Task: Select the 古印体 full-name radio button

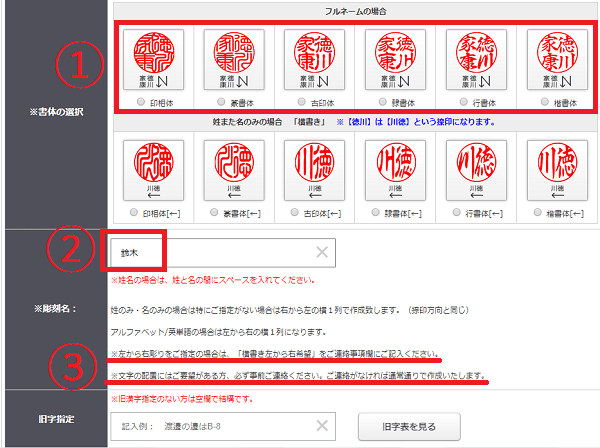Action: tap(302, 102)
